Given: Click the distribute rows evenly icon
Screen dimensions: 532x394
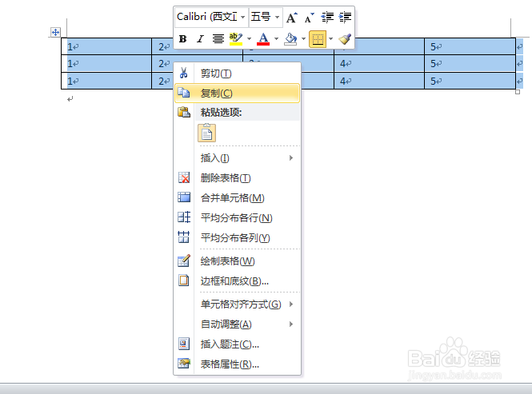Looking at the screenshot, I should pos(184,217).
